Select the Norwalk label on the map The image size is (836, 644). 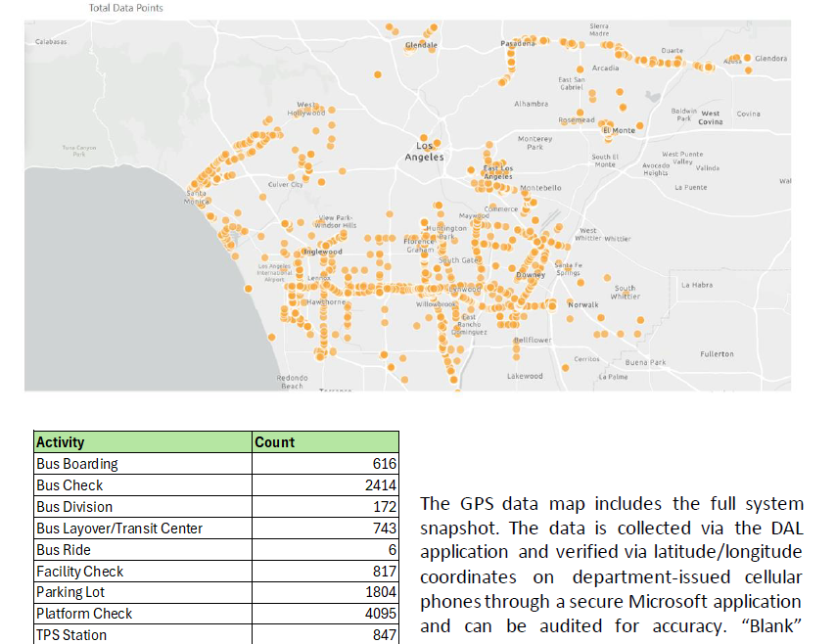584,304
